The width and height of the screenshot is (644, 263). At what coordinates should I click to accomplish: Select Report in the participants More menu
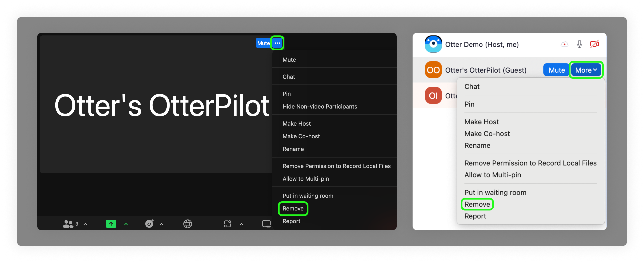pos(475,216)
